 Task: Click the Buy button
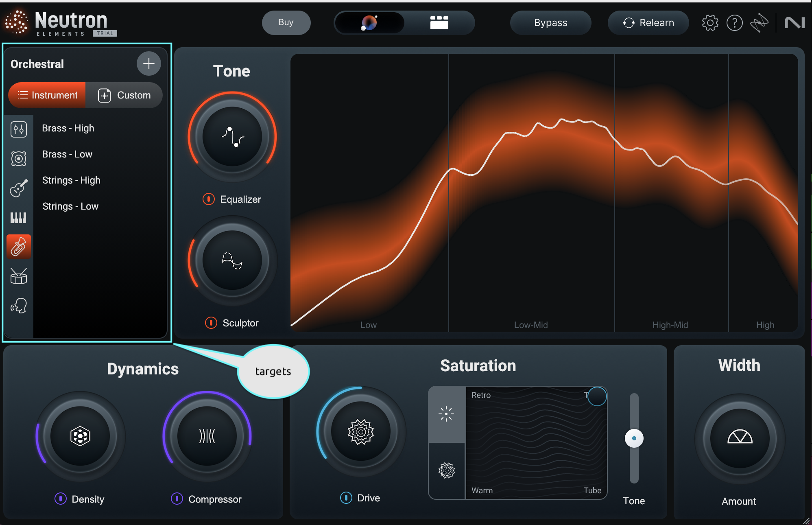(286, 23)
